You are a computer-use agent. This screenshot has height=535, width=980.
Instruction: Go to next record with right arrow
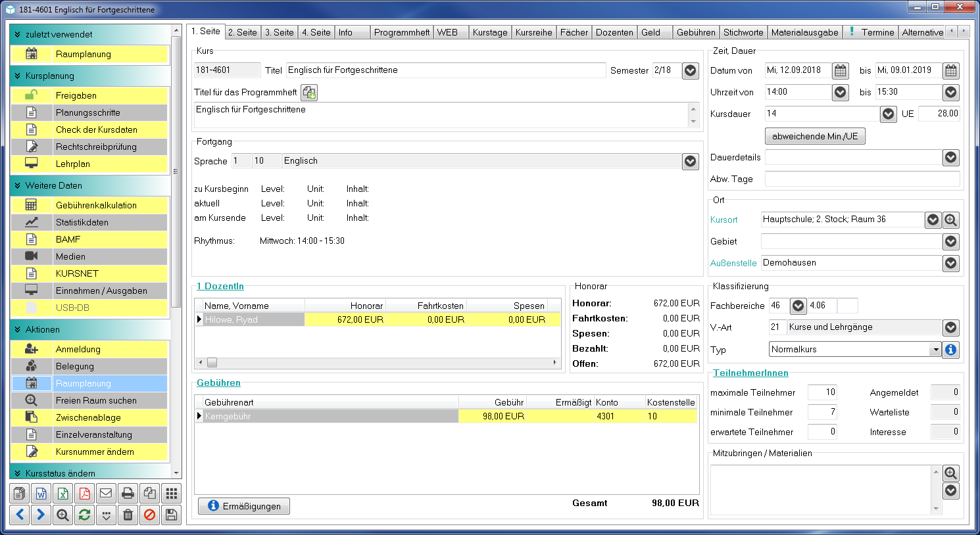click(x=41, y=515)
